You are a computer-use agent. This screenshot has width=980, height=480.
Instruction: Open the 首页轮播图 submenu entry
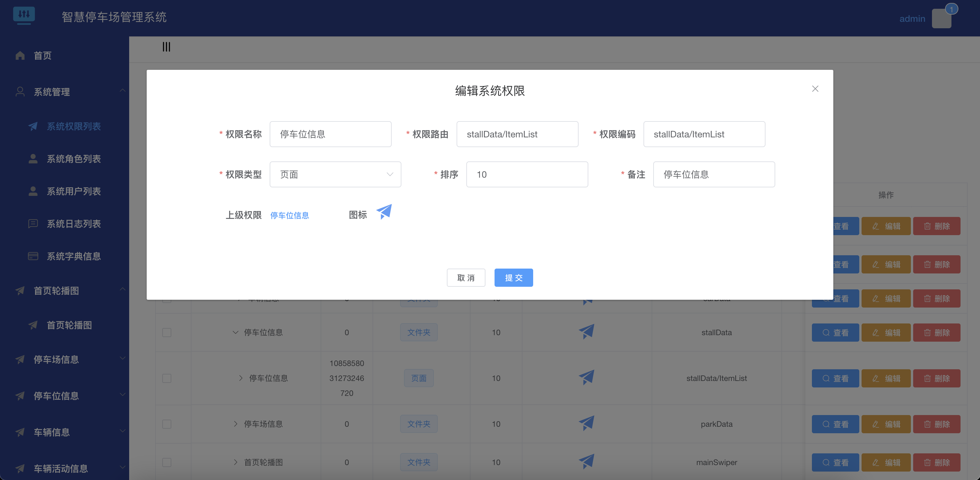70,325
